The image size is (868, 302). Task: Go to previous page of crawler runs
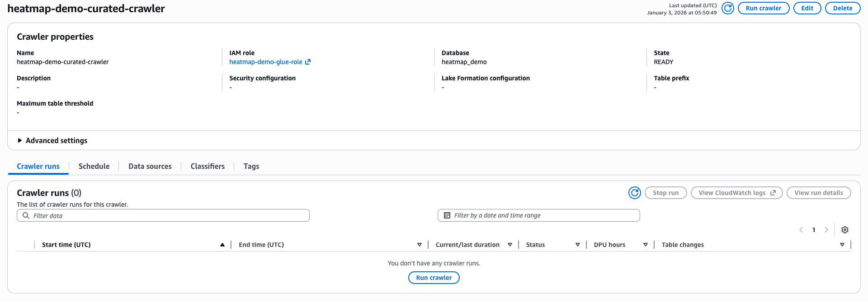point(801,230)
